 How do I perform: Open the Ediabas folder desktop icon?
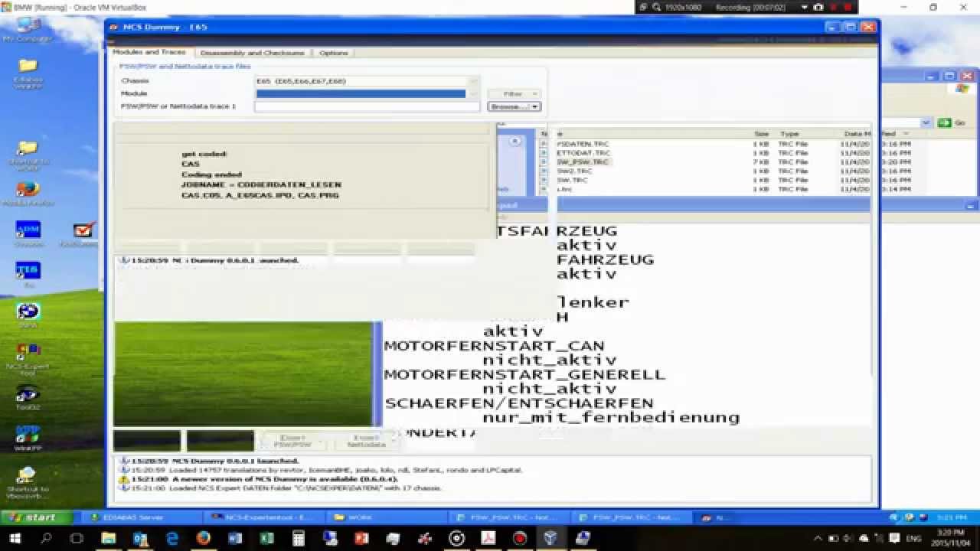28,73
